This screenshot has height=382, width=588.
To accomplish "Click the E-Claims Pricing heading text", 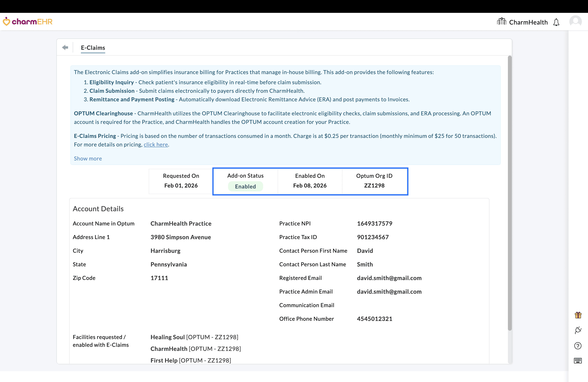I will coord(95,136).
